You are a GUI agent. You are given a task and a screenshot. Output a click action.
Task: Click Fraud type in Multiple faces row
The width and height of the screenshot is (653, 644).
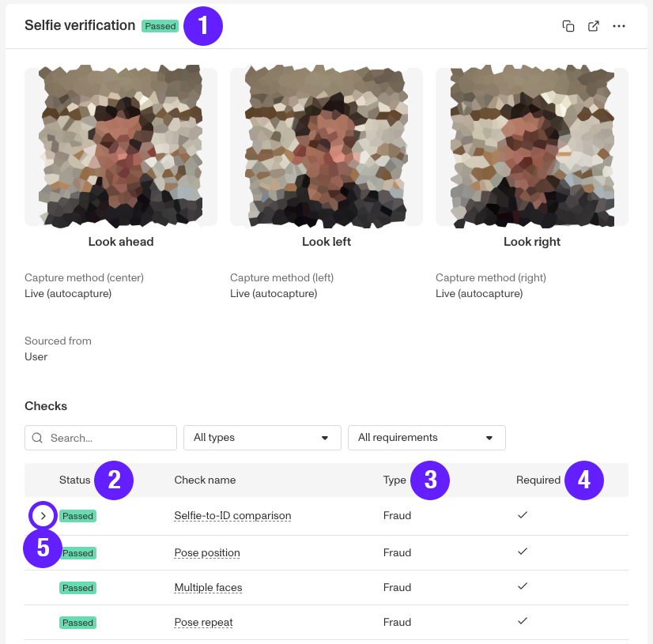tap(397, 587)
